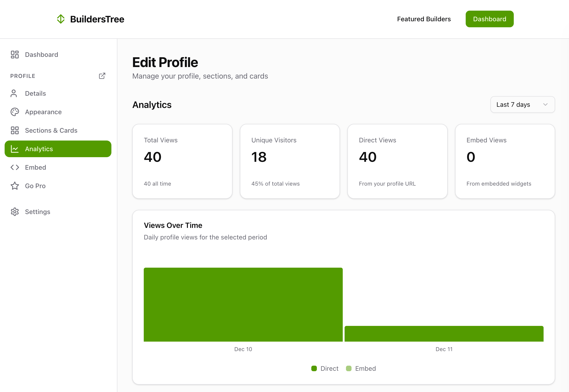The width and height of the screenshot is (569, 392).
Task: Click the Go Pro star icon
Action: click(15, 186)
